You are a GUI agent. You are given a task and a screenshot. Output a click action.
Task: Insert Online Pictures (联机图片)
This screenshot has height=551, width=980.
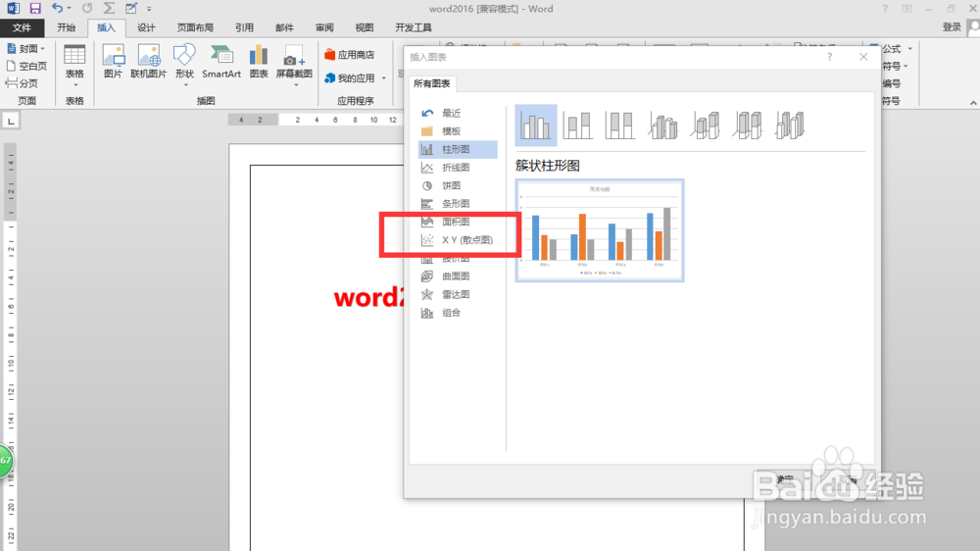click(x=149, y=62)
